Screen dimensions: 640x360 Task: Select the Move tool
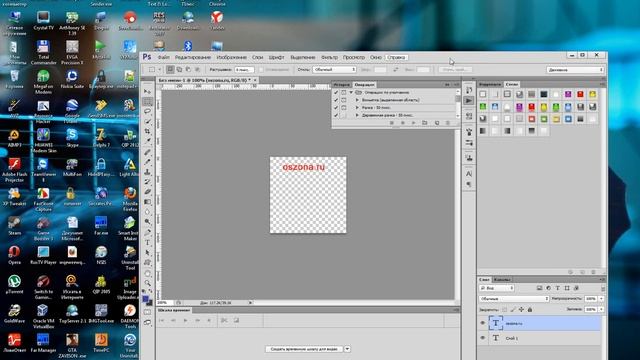[x=147, y=91]
